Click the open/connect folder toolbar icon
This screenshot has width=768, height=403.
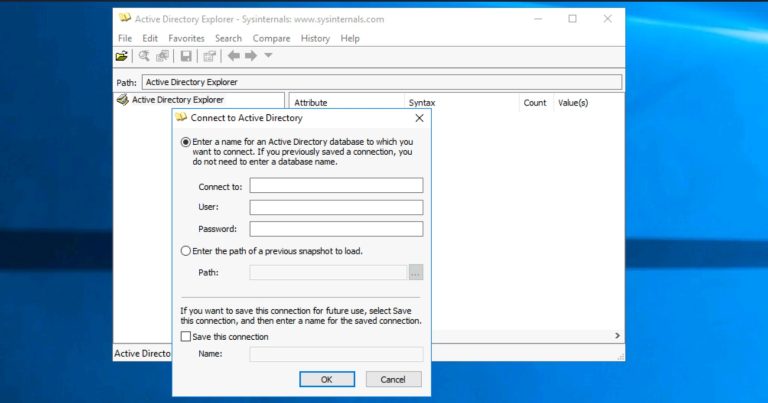point(122,56)
